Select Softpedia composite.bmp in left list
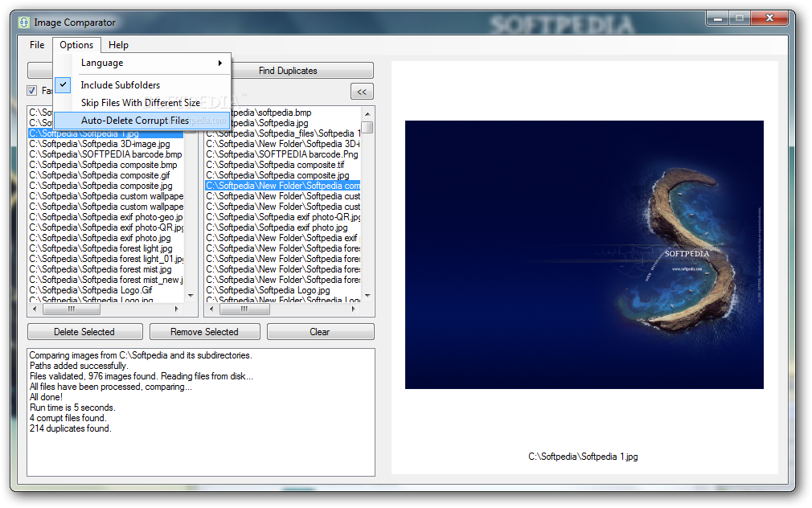The height and width of the screenshot is (508, 812). coord(106,165)
